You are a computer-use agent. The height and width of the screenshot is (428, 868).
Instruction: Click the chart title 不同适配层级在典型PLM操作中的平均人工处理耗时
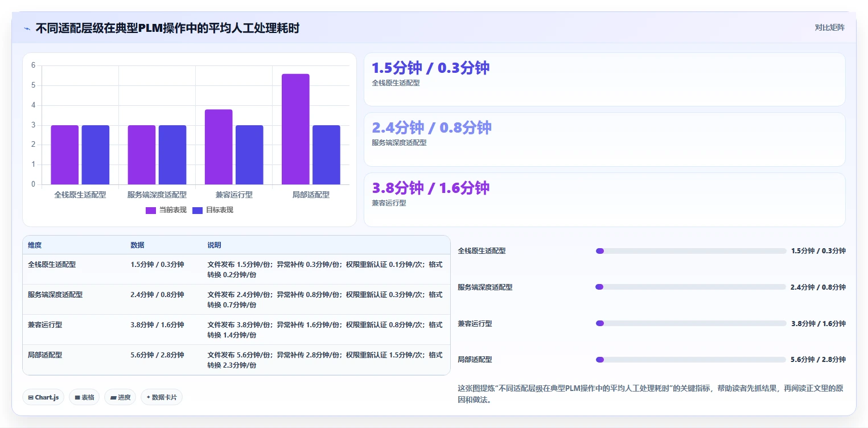[167, 28]
